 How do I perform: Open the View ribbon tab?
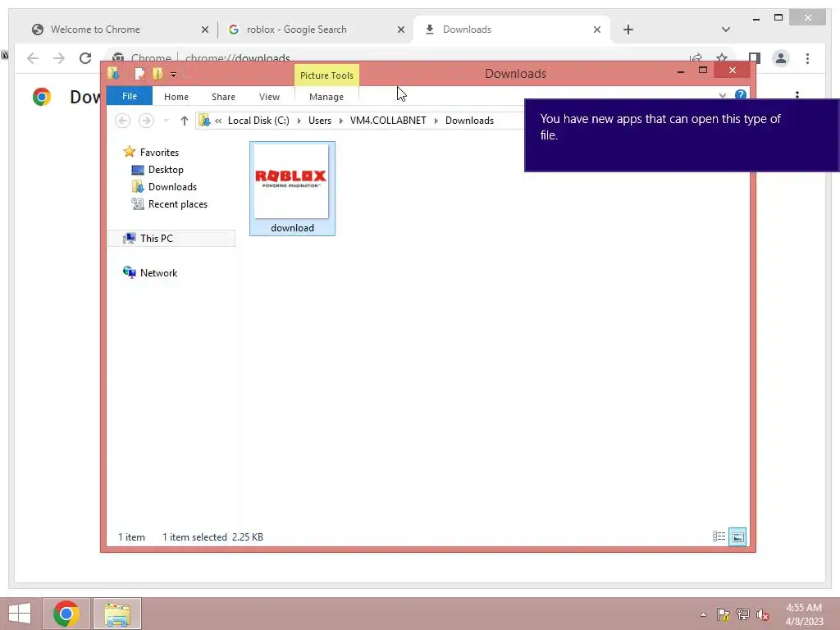pos(269,97)
